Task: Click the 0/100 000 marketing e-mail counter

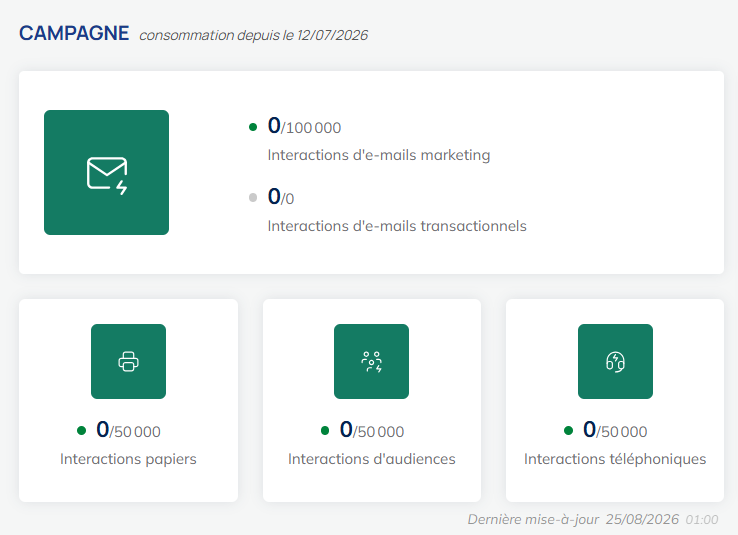Action: tap(305, 126)
